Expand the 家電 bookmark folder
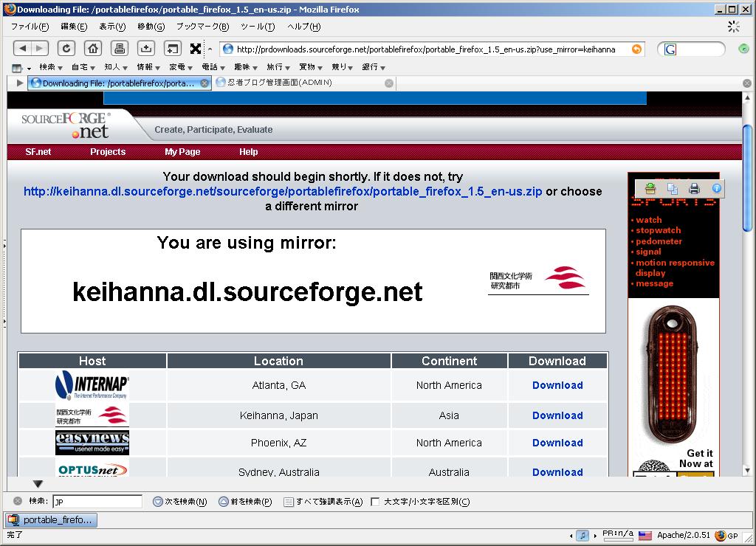The height and width of the screenshot is (546, 756). tap(180, 67)
